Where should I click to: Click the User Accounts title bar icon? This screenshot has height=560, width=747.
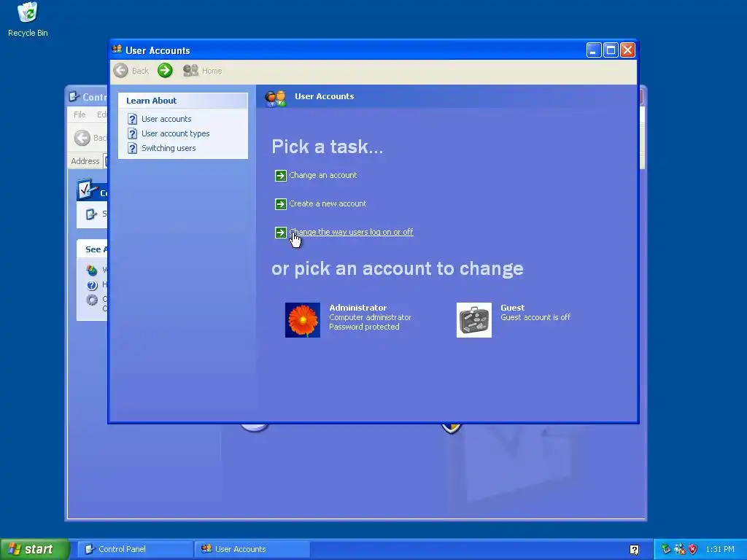tap(117, 50)
